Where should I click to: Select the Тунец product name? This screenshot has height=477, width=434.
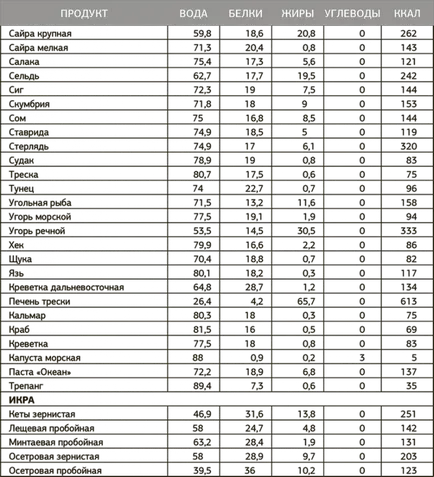(x=21, y=189)
